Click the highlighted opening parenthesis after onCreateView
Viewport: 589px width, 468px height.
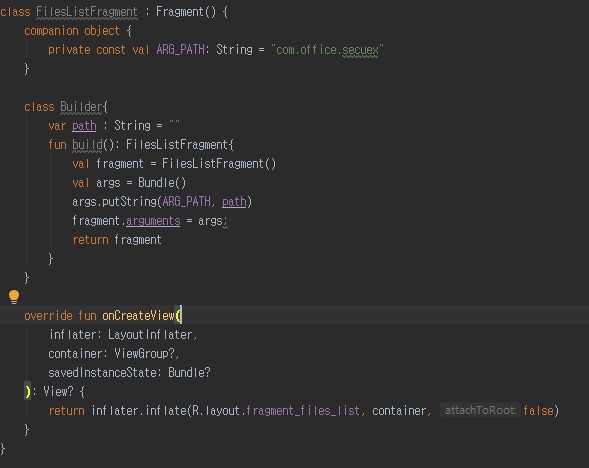tap(178, 316)
